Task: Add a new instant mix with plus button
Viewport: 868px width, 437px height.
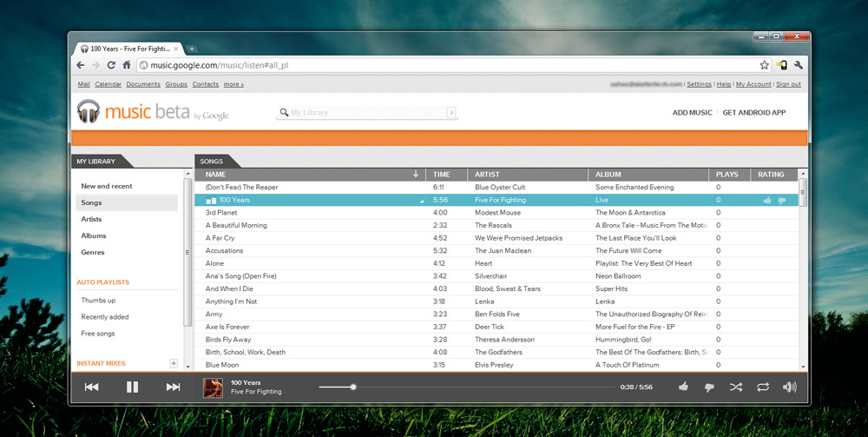Action: (174, 363)
